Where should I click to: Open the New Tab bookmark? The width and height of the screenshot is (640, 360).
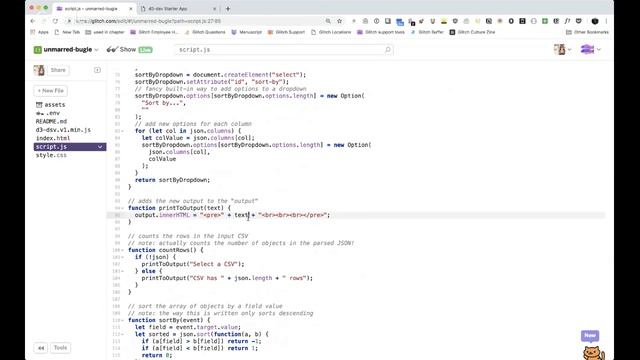67,32
